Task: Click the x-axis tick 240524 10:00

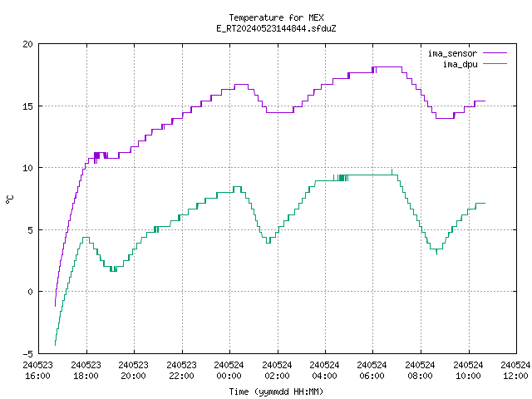Action: [469, 370]
